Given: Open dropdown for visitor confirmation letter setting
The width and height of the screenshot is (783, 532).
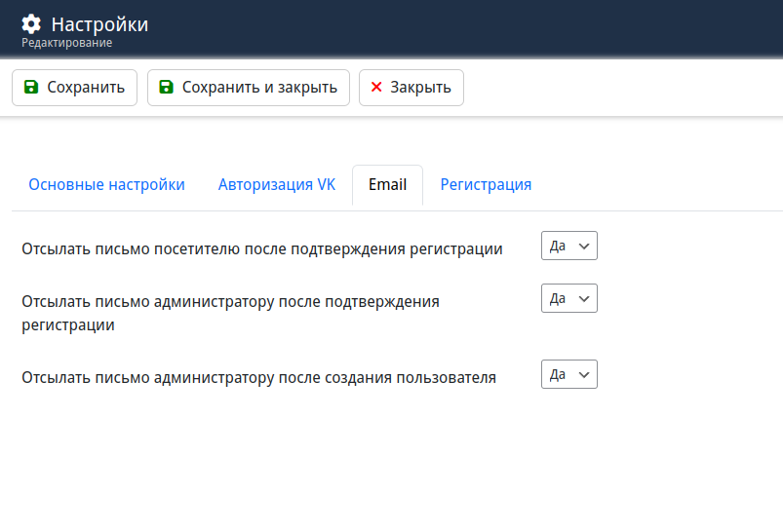Looking at the screenshot, I should point(568,246).
